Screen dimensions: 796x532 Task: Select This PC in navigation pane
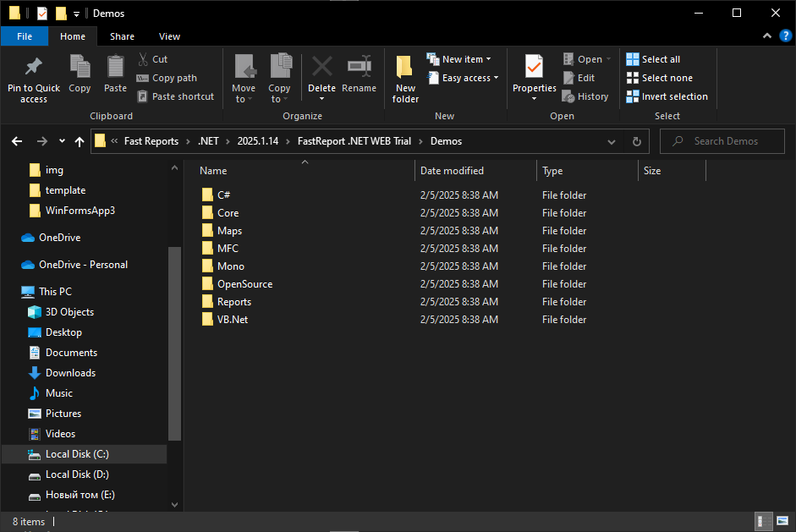point(55,292)
